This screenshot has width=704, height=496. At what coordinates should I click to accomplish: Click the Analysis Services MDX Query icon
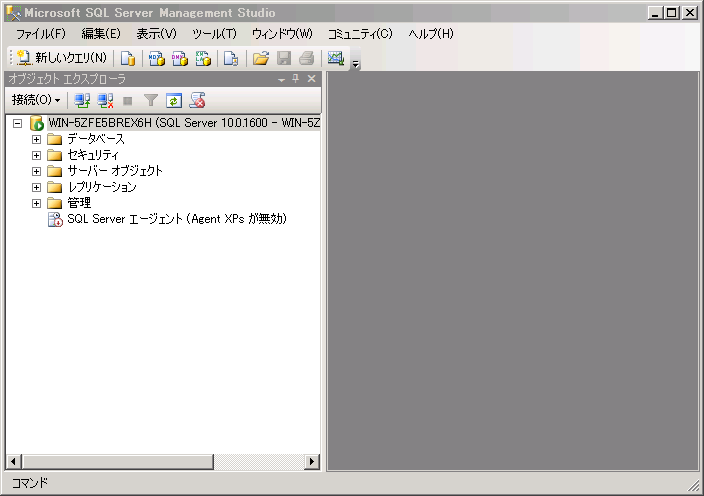pos(156,58)
